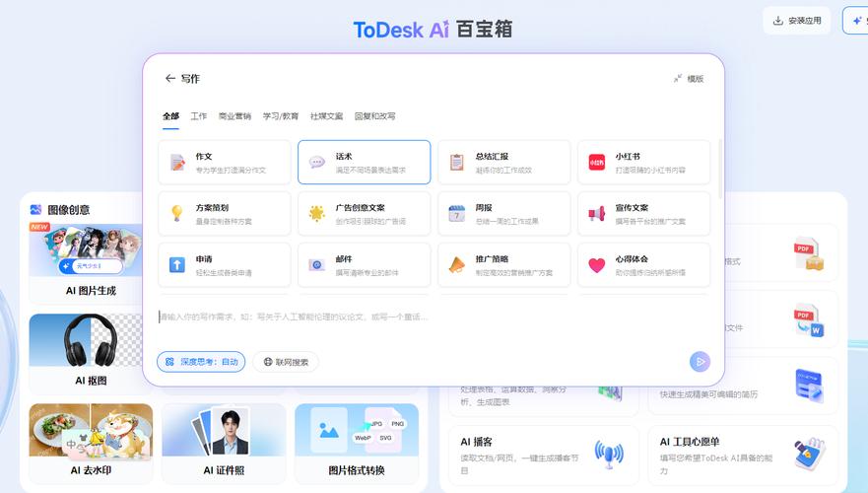The image size is (868, 493).
Task: Open the 学习/教育 tab
Action: pyautogui.click(x=281, y=116)
